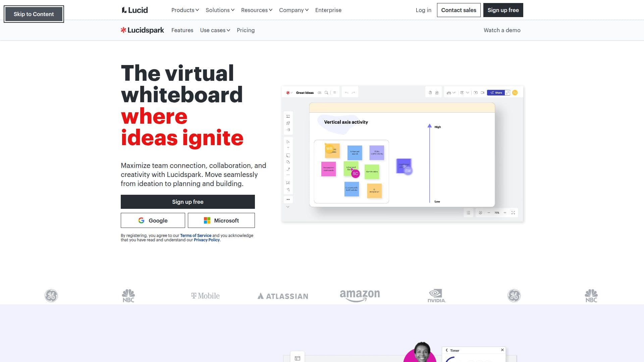Expand the chevron below preview tool sidebar
The image size is (644, 362).
tap(288, 207)
